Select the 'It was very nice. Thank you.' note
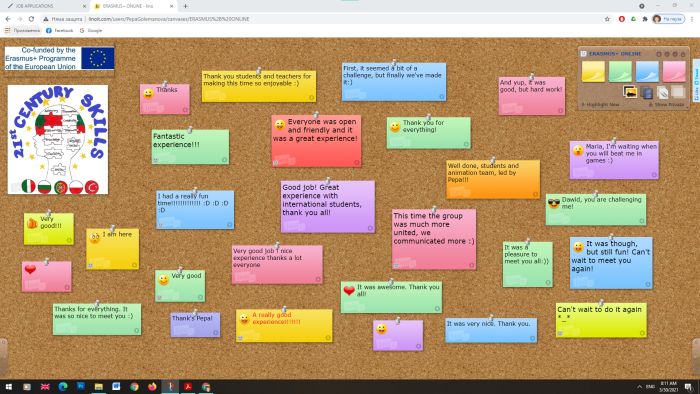Image resolution: width=700 pixels, height=394 pixels. click(491, 330)
